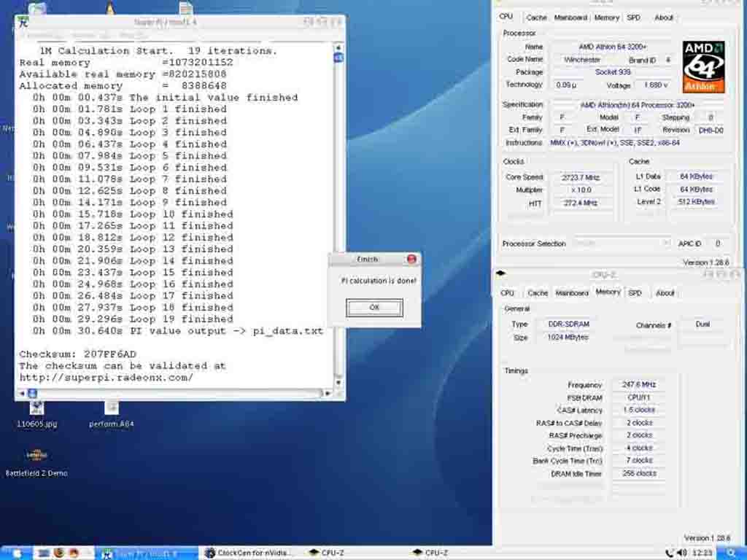This screenshot has width=747, height=560.
Task: Click the pi icon in Super PI title bar
Action: [x=23, y=22]
